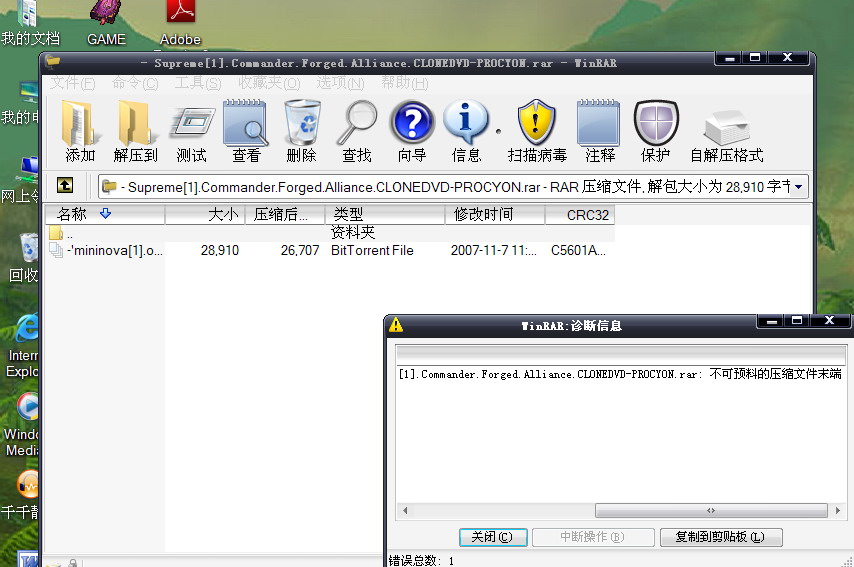Screen dimensions: 854x567
Task: Click the 查找 (Find) magnifier icon
Action: pos(357,131)
